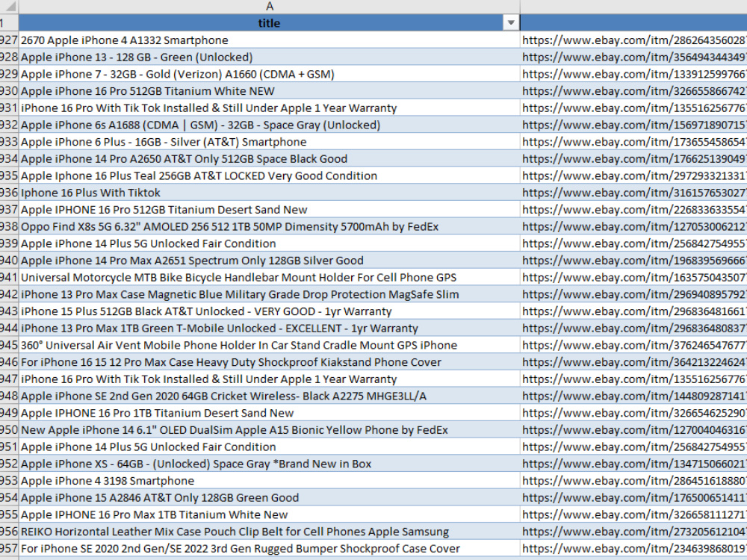Select row 931 'iPhone 16 Pro With Tik Tok' cell
This screenshot has width=747, height=560.
coord(269,108)
